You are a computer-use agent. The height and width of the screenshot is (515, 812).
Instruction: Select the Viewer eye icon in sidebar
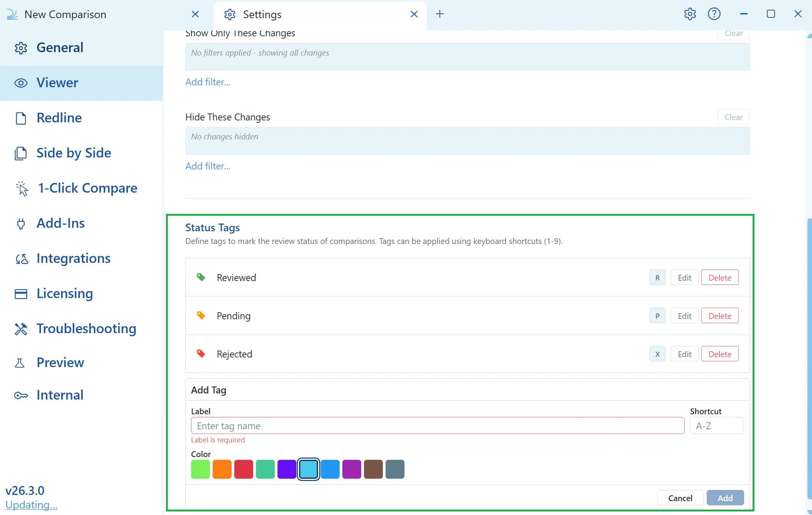pyautogui.click(x=21, y=83)
